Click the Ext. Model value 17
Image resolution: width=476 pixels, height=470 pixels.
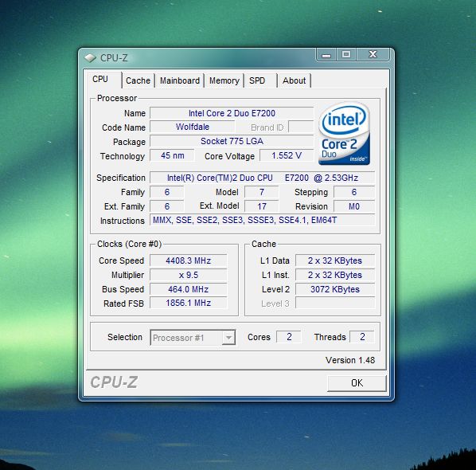pos(261,206)
